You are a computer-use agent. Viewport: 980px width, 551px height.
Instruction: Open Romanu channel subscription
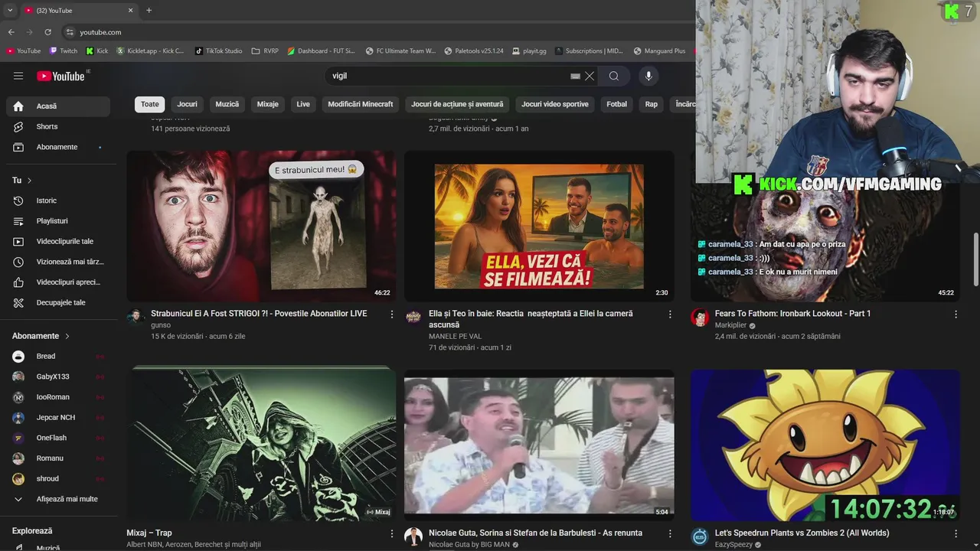tap(58, 458)
